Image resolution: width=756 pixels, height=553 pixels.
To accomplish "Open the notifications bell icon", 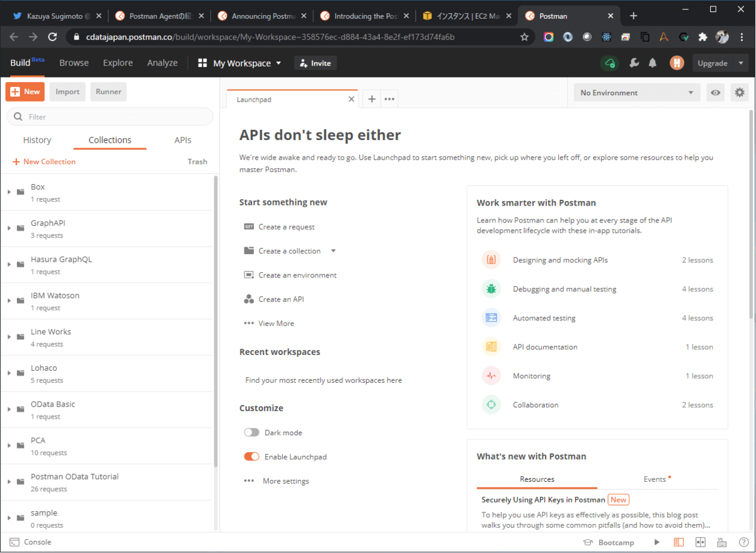I will [x=653, y=63].
